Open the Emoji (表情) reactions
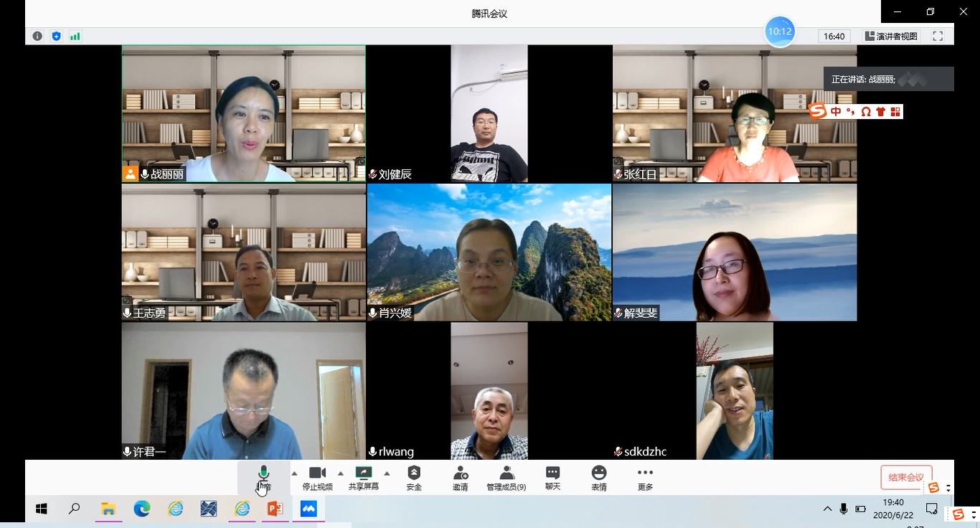Screen dimensions: 980x528 click(599, 477)
